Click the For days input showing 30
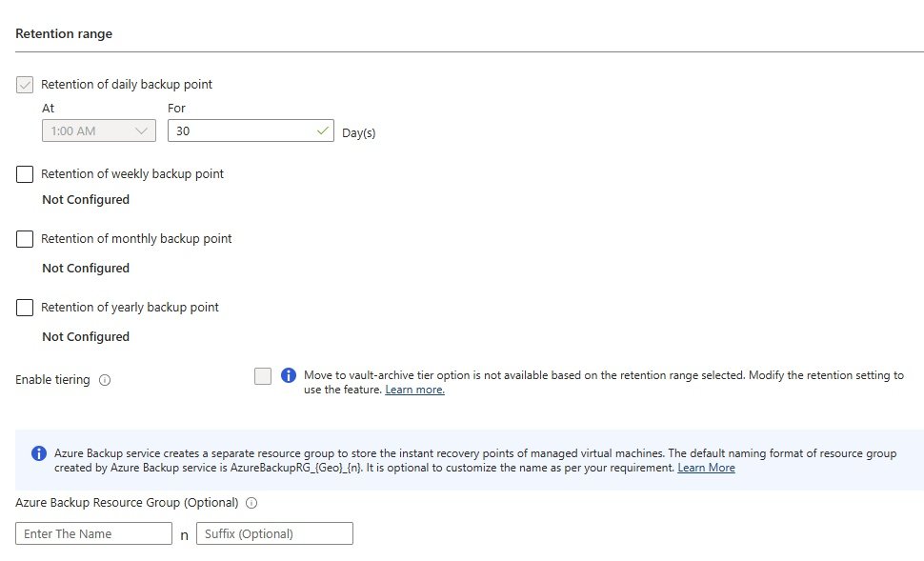This screenshot has height=561, width=924. pos(251,130)
